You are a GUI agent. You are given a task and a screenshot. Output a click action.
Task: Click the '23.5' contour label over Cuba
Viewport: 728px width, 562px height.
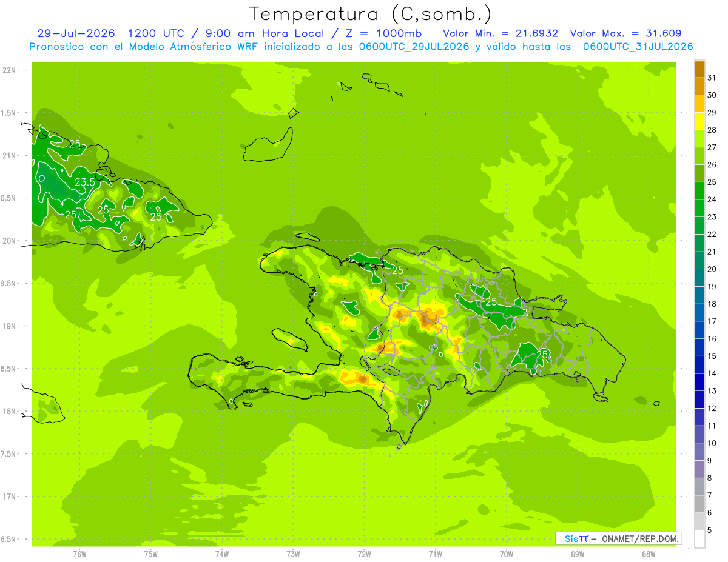click(x=84, y=182)
